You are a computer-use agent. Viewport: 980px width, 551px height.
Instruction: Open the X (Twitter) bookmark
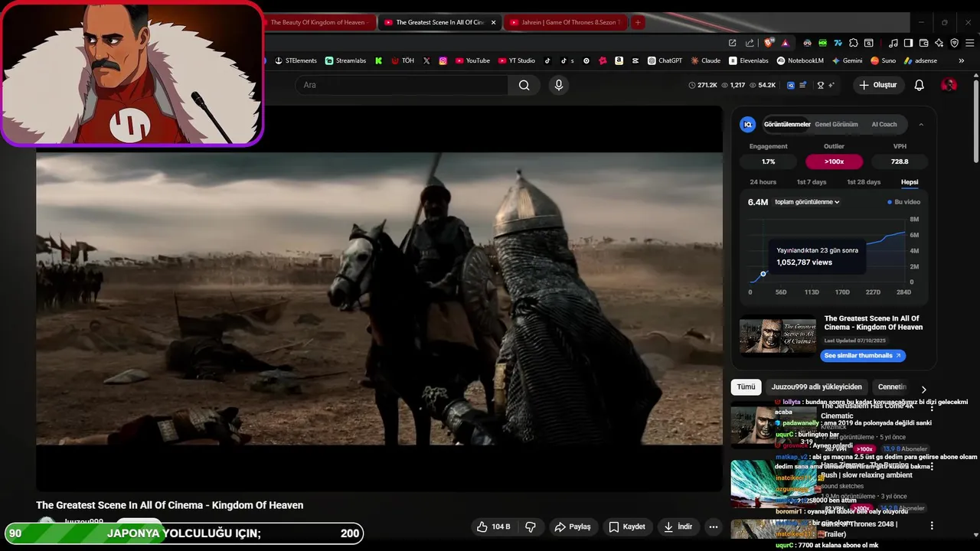[426, 60]
